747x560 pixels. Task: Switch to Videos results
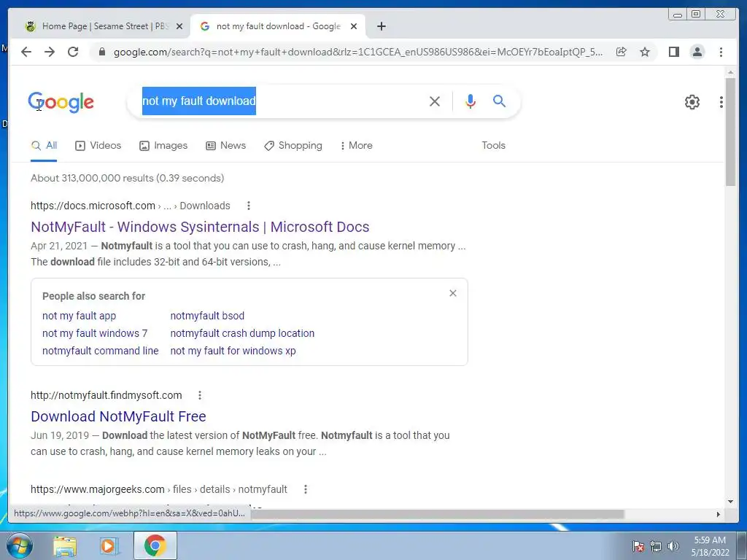(x=98, y=146)
